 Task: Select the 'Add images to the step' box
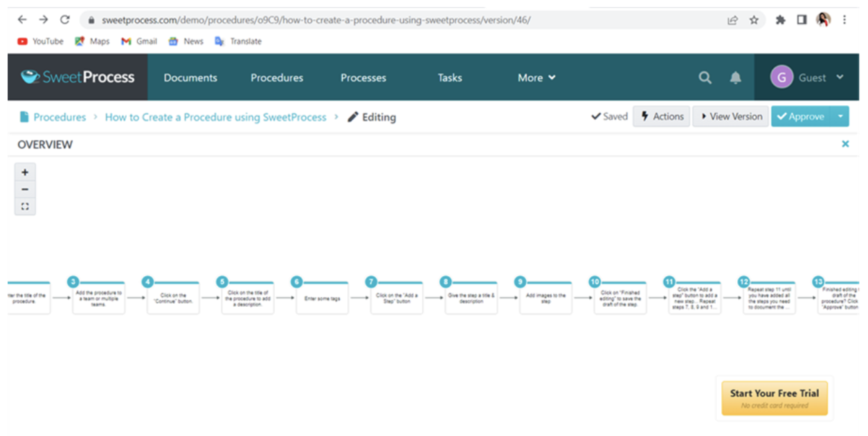545,298
